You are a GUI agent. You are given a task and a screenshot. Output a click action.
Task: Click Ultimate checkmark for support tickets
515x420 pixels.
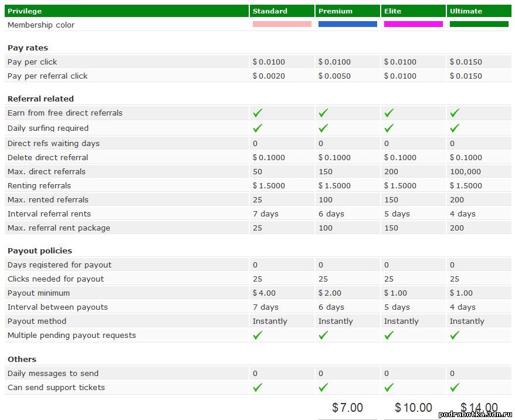tap(455, 387)
